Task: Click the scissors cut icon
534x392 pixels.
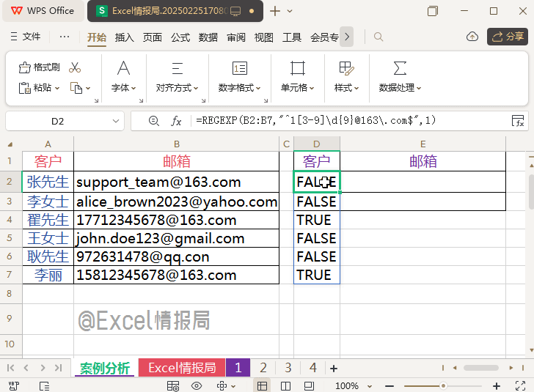Action: (75, 67)
